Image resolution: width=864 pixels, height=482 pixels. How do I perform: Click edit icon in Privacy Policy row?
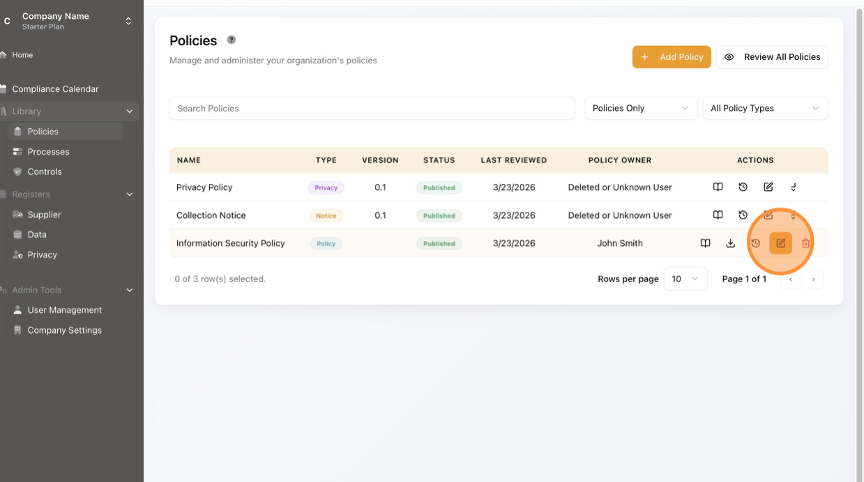click(768, 187)
